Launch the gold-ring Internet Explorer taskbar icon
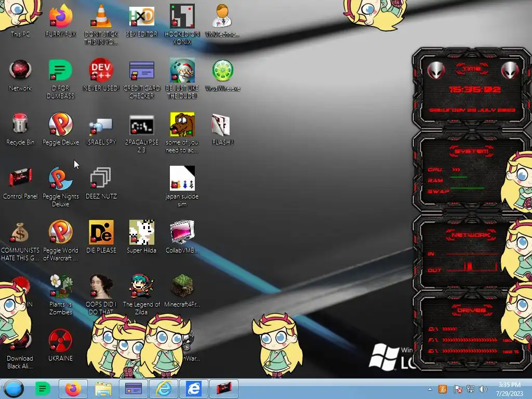The height and width of the screenshot is (399, 532). (x=164, y=389)
